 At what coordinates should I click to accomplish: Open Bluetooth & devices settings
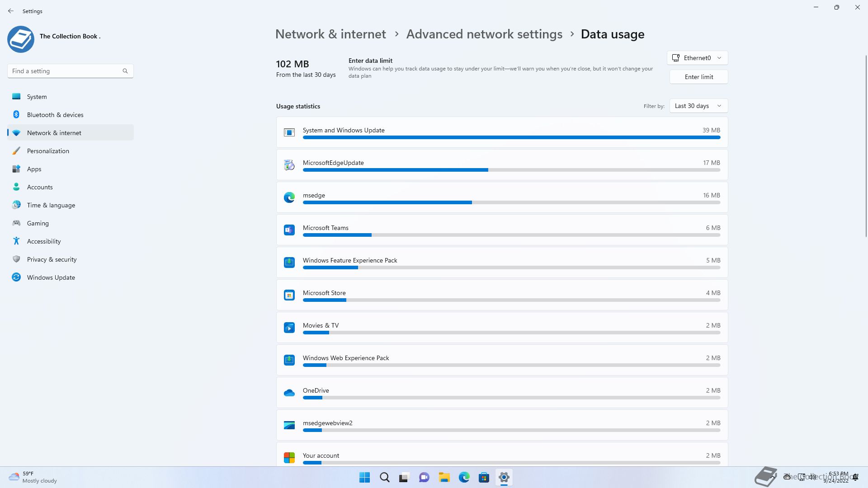pos(71,115)
